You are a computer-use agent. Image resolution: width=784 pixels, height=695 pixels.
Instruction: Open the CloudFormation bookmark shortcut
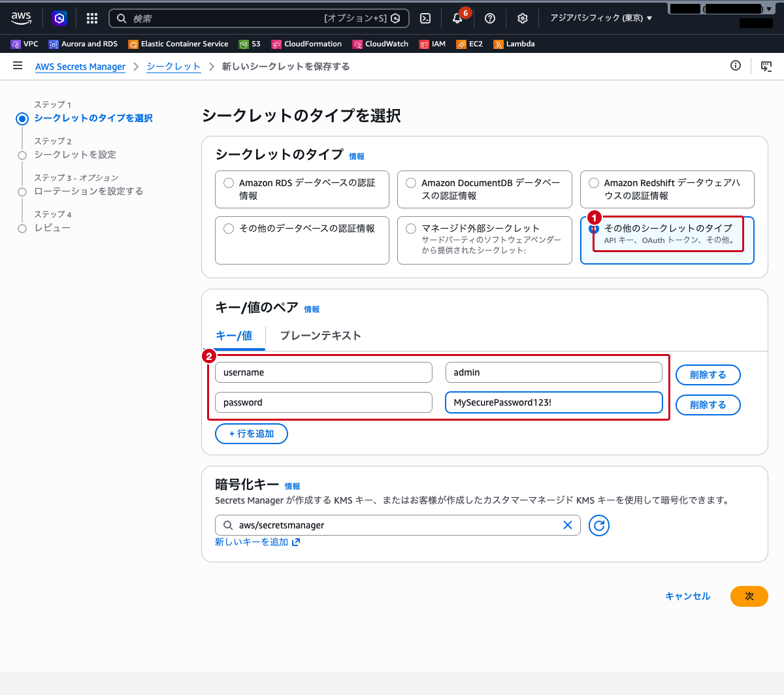tap(307, 44)
